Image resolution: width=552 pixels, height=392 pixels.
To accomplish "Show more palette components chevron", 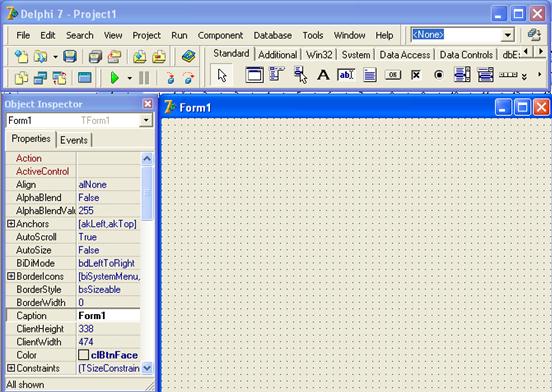I will [525, 77].
